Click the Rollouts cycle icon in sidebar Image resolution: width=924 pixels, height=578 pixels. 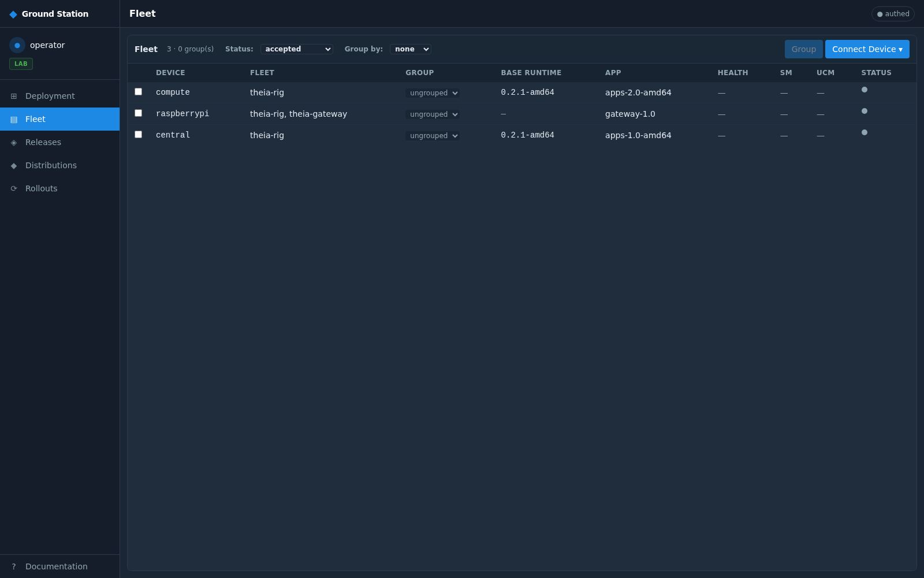[x=14, y=188]
